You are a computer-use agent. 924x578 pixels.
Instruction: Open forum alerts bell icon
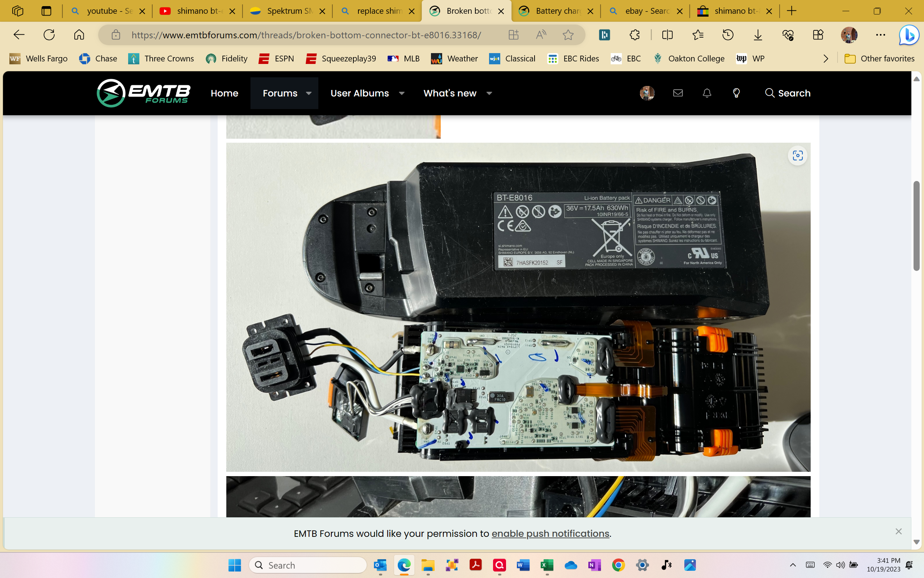[707, 93]
